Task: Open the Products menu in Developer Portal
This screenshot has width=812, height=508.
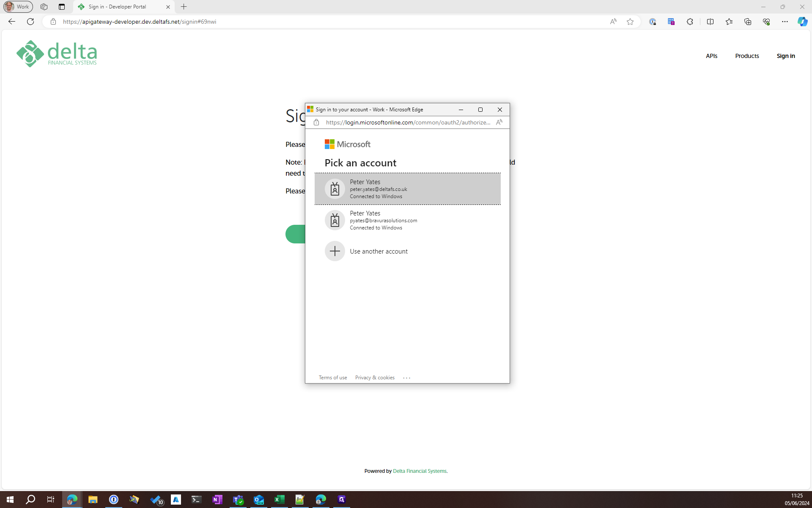Action: 747,56
